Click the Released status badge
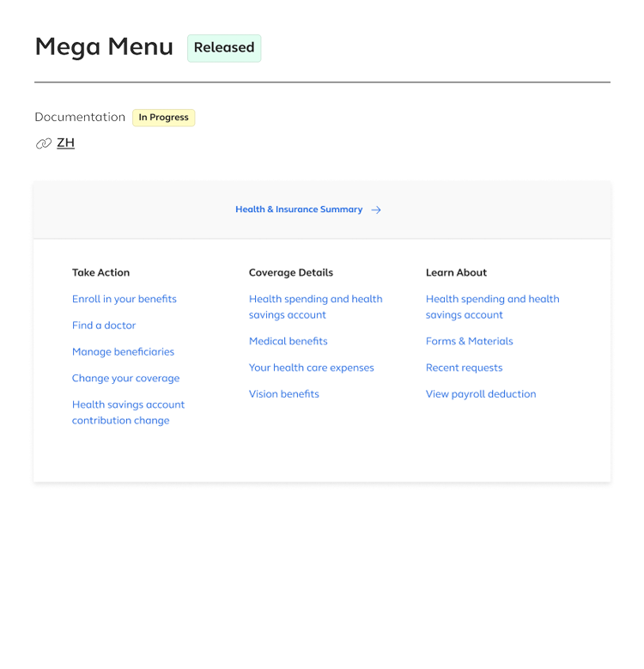The height and width of the screenshot is (669, 644). (224, 48)
